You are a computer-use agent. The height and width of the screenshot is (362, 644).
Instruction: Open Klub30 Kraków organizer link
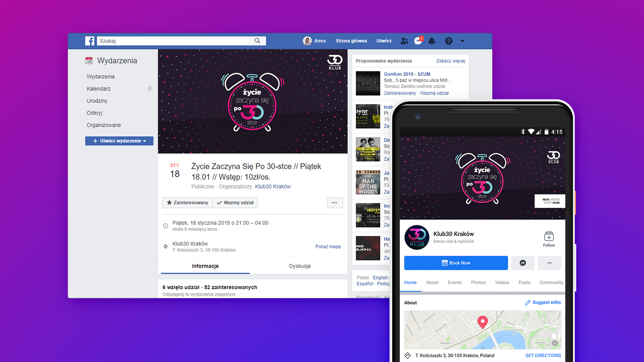point(273,186)
